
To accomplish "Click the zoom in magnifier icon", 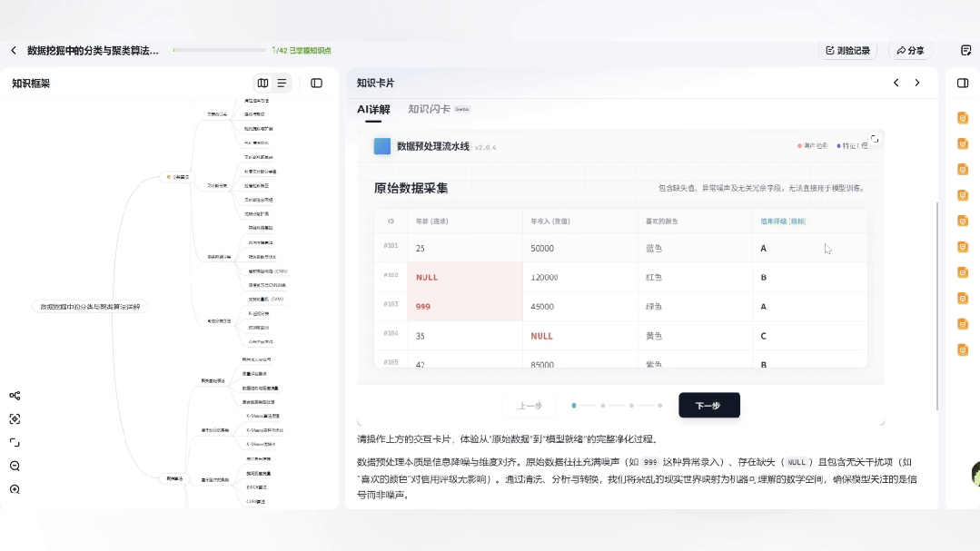I will (x=15, y=490).
